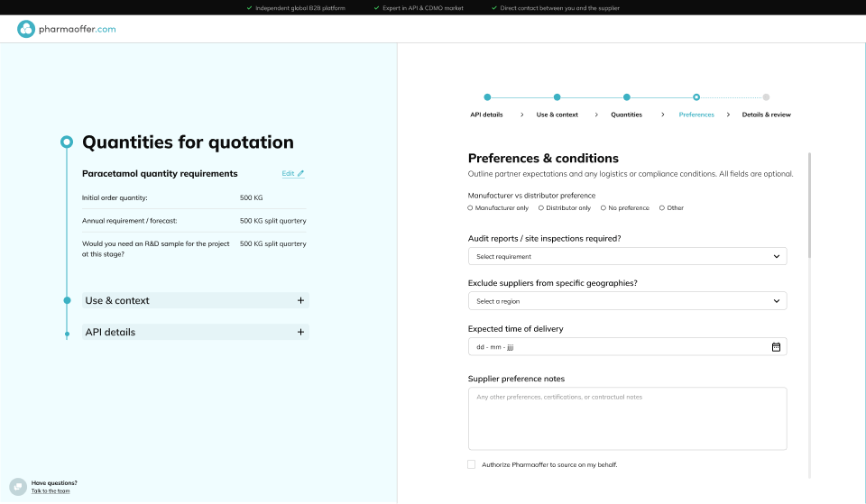Check Authorize Pharmaoffer to source on my behalf
Screen dimensions: 866x504
pyautogui.click(x=471, y=464)
